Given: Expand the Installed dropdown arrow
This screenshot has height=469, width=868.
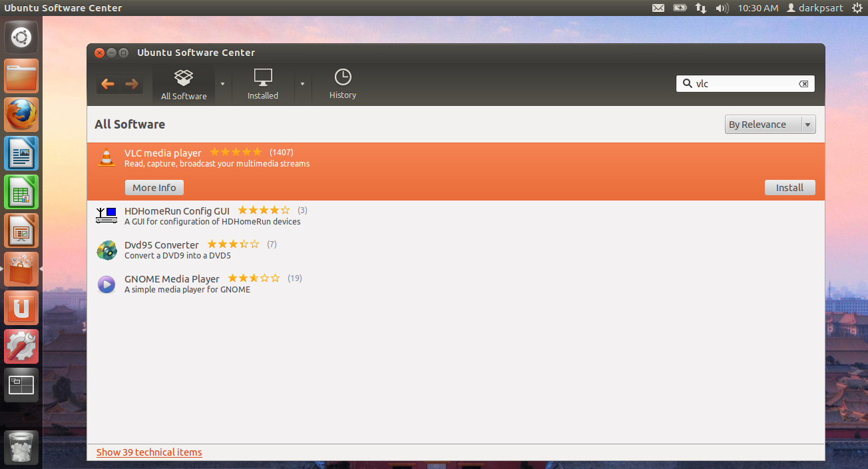Looking at the screenshot, I should pos(302,85).
